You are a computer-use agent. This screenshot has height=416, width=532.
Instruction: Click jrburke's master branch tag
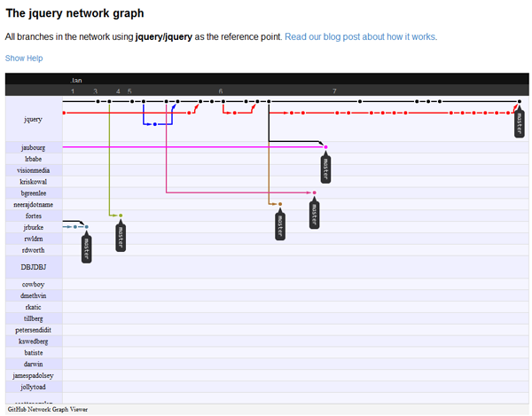tap(86, 248)
